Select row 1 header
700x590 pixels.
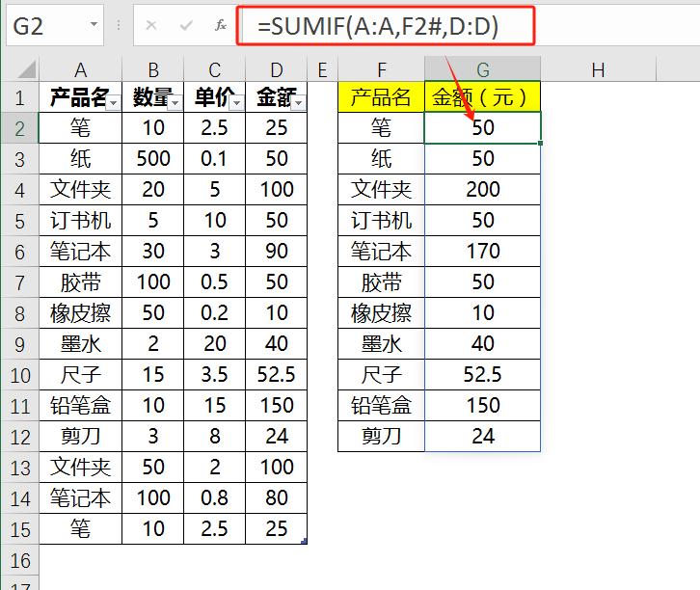point(19,96)
